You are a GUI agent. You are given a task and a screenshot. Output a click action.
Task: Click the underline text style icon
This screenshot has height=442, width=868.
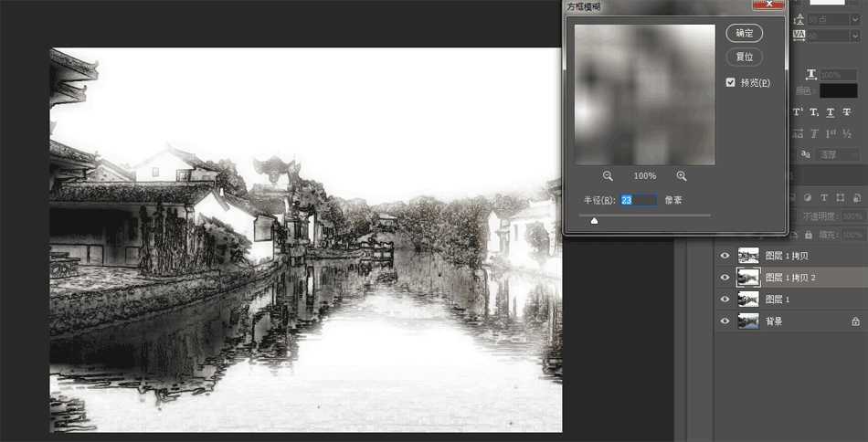pyautogui.click(x=831, y=112)
